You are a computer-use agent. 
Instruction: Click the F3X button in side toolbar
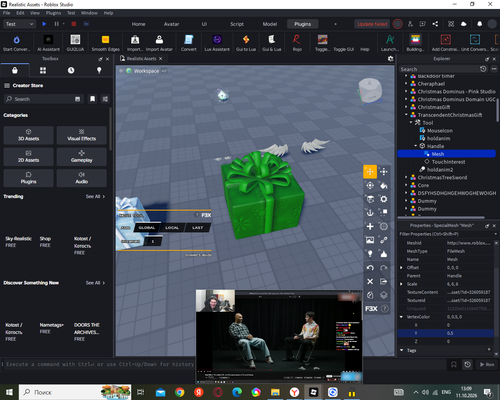tap(371, 309)
